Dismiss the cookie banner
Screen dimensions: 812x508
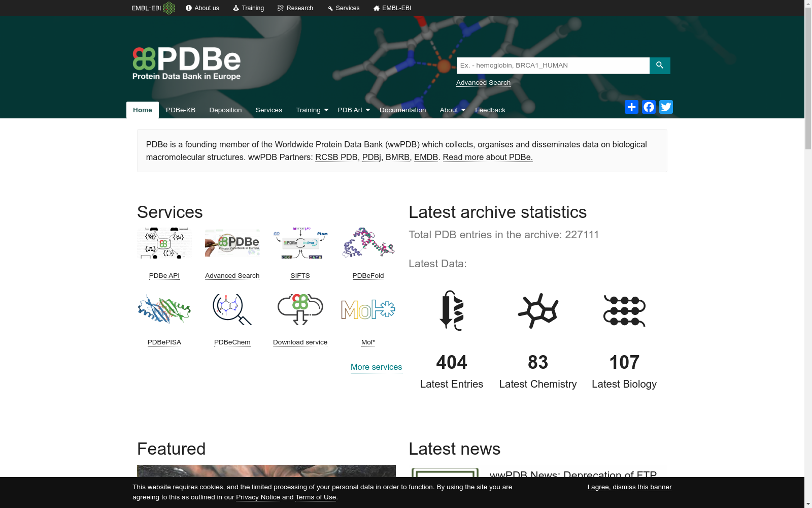tap(630, 487)
